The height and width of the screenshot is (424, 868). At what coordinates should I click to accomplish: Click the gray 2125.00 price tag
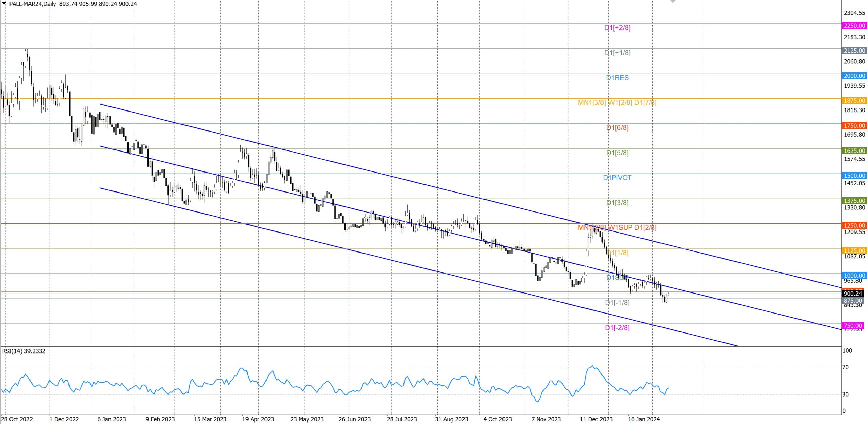click(x=854, y=51)
